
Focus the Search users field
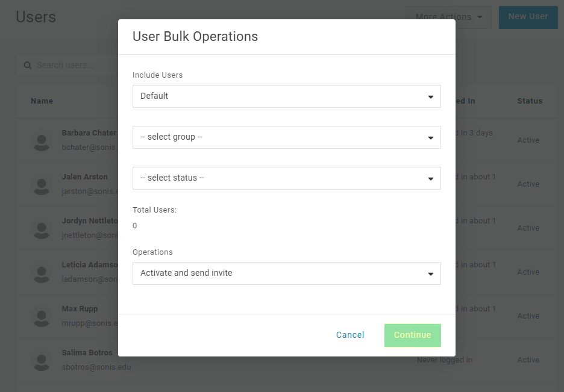point(72,65)
